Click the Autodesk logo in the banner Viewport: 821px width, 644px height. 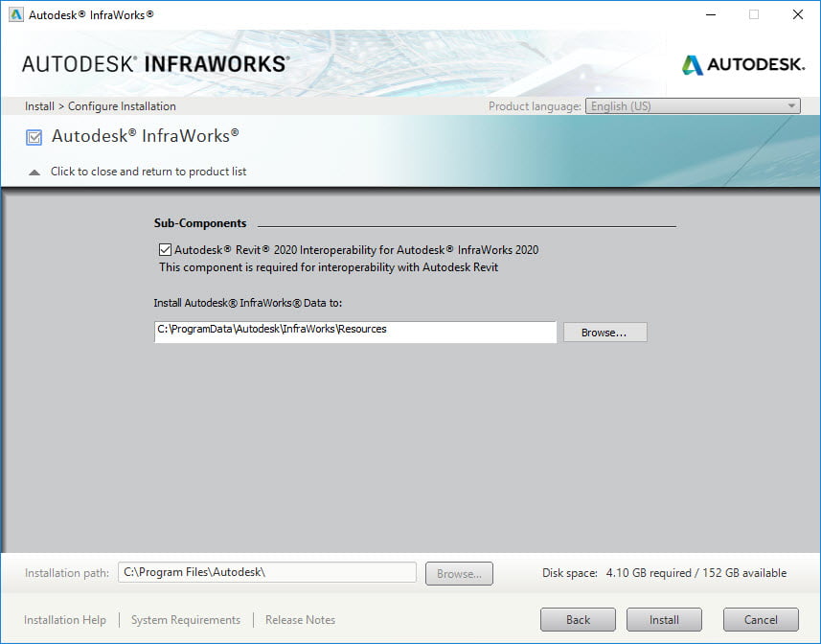[743, 65]
